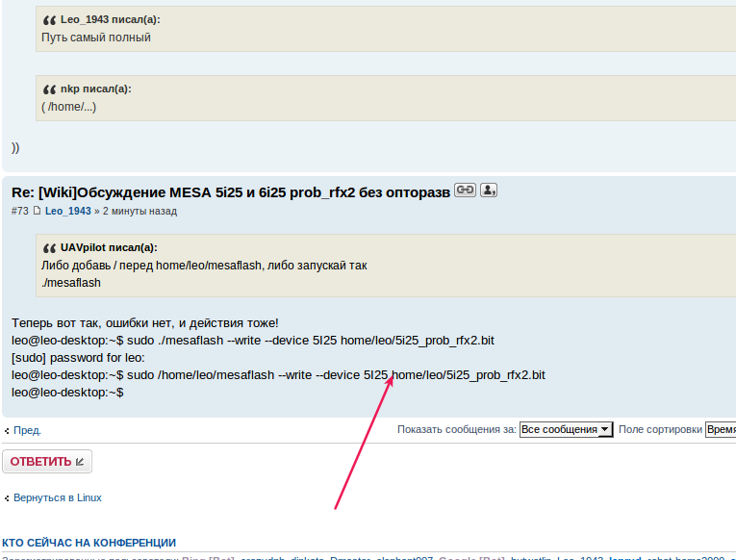Viewport: 736px width, 560px height.
Task: Click the small post document icon next to #73
Action: (37, 211)
